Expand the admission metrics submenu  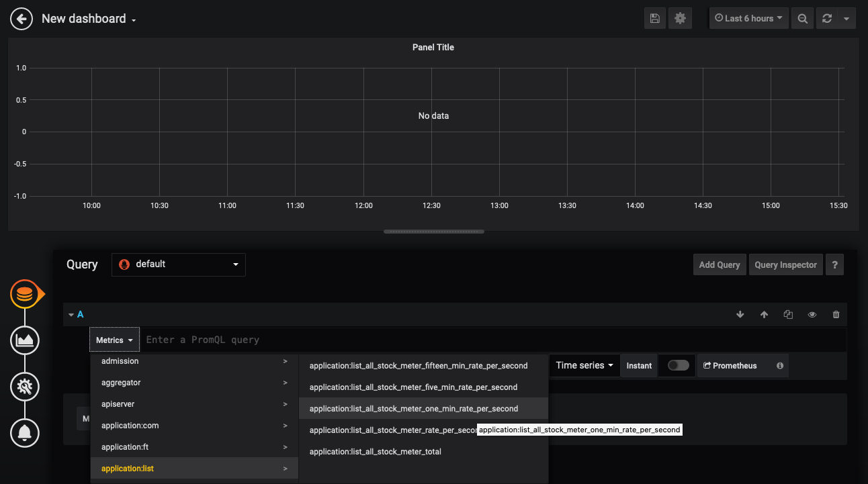[195, 361]
